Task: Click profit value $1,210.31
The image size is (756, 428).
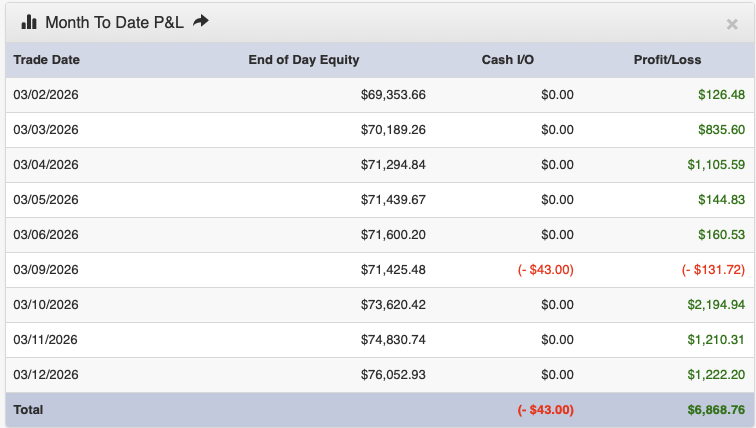Action: tap(716, 340)
